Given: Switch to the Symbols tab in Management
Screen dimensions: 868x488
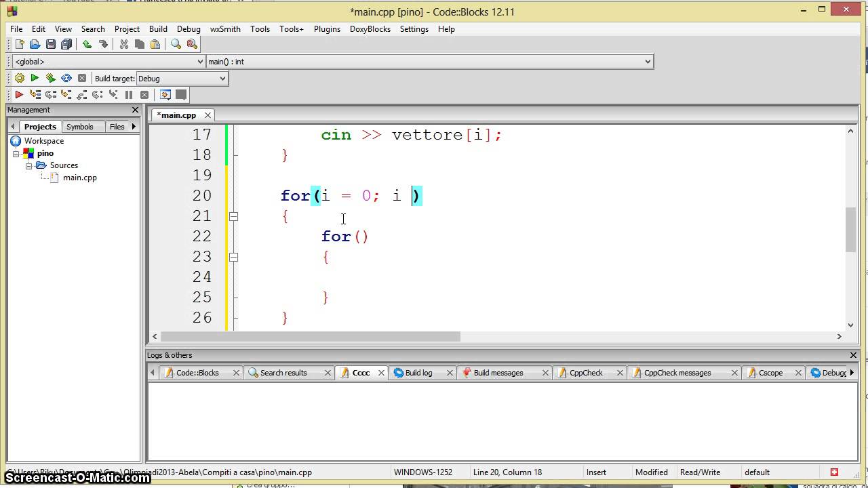Looking at the screenshot, I should coord(80,127).
